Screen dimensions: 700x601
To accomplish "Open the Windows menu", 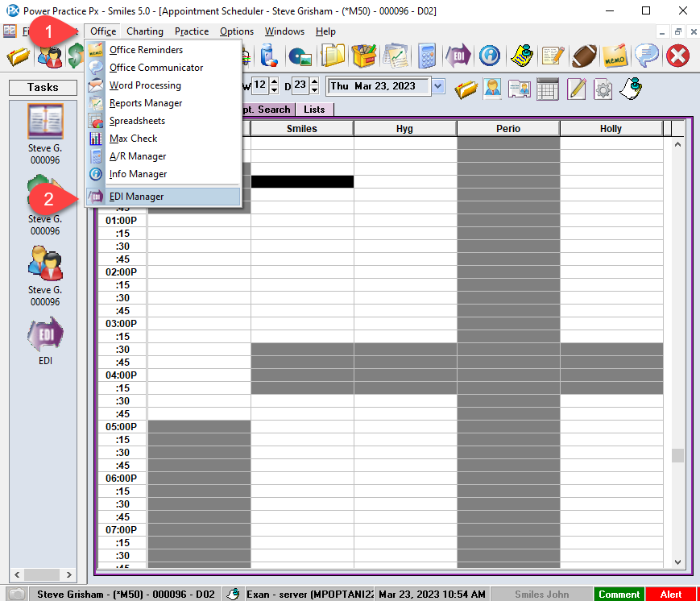I will tap(284, 31).
